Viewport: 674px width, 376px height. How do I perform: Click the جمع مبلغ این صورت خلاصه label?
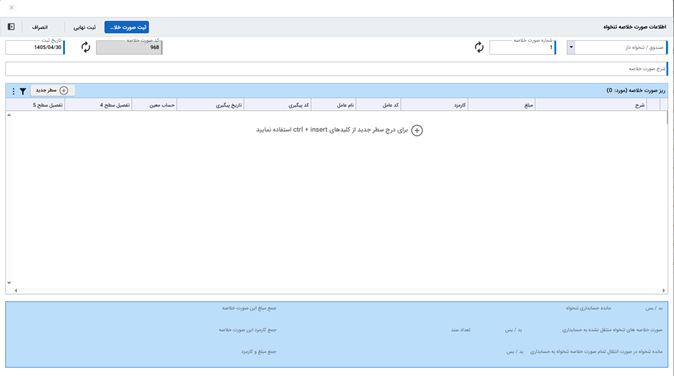(x=249, y=308)
